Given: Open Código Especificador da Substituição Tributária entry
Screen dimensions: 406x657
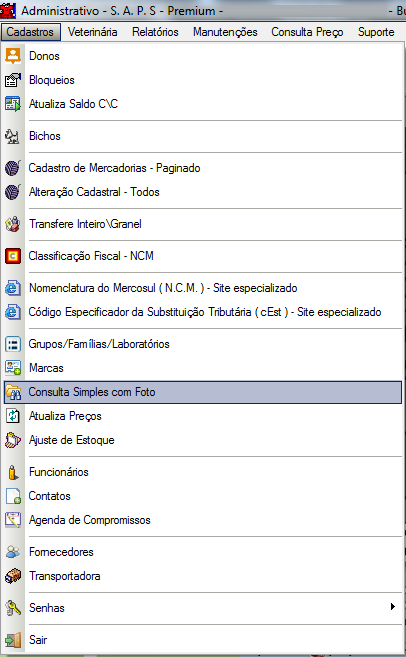Looking at the screenshot, I should (x=203, y=312).
